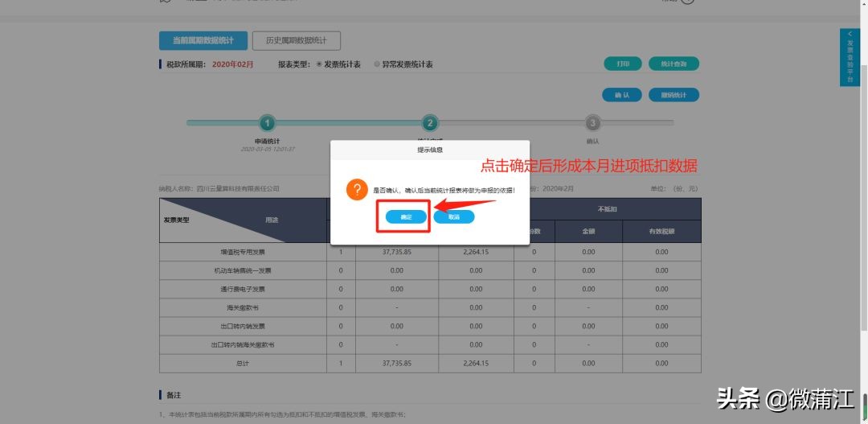Click 37,735.85 in the 总计 row

tap(397, 364)
